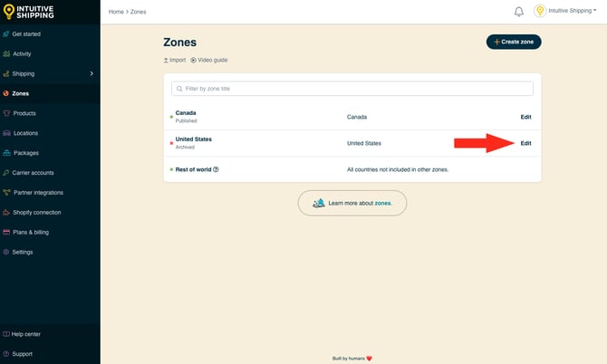
Task: Click the Activity sidebar icon
Action: click(x=6, y=53)
